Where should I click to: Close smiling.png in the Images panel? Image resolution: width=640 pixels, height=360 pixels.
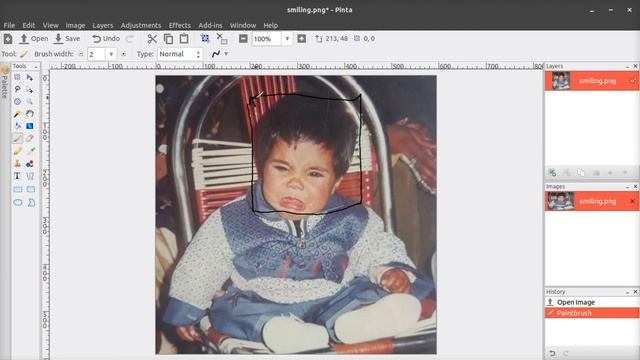(x=632, y=201)
